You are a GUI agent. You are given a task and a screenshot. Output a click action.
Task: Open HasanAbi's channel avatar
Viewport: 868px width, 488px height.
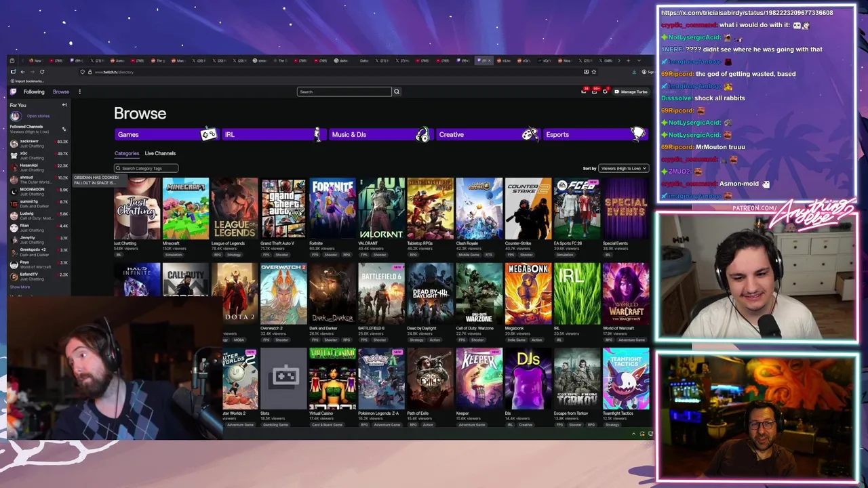(14, 168)
